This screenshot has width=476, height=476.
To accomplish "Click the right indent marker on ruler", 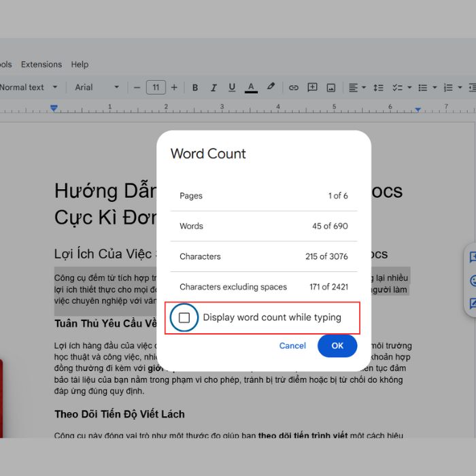I will point(418,109).
